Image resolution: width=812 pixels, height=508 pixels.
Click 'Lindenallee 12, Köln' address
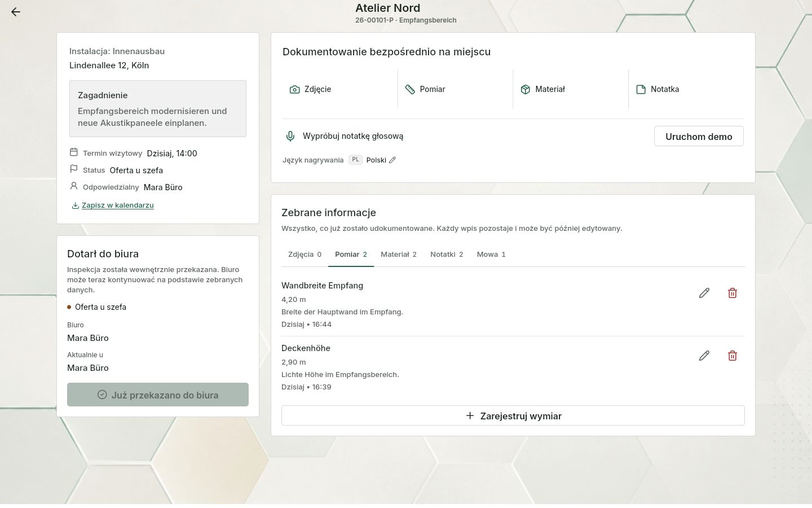(109, 65)
